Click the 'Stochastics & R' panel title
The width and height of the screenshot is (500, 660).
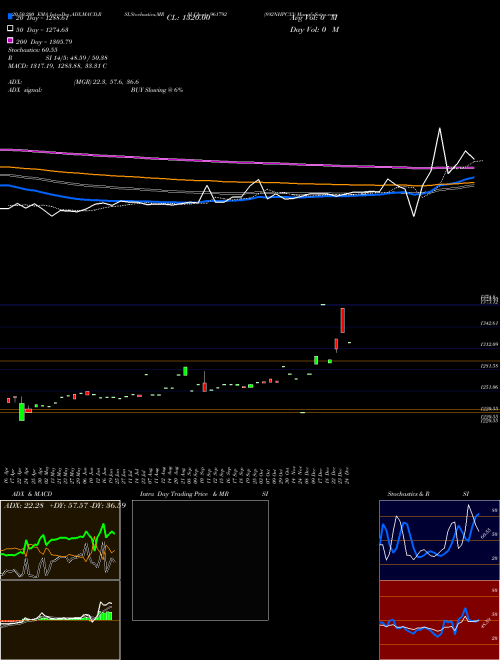pyautogui.click(x=408, y=494)
